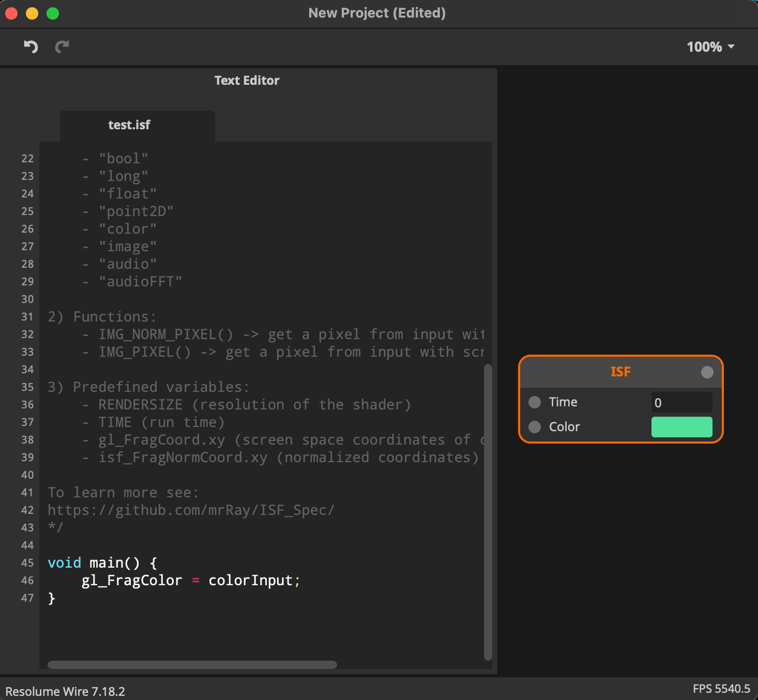Click the Text Editor panel title
This screenshot has width=758, height=700.
coord(247,81)
